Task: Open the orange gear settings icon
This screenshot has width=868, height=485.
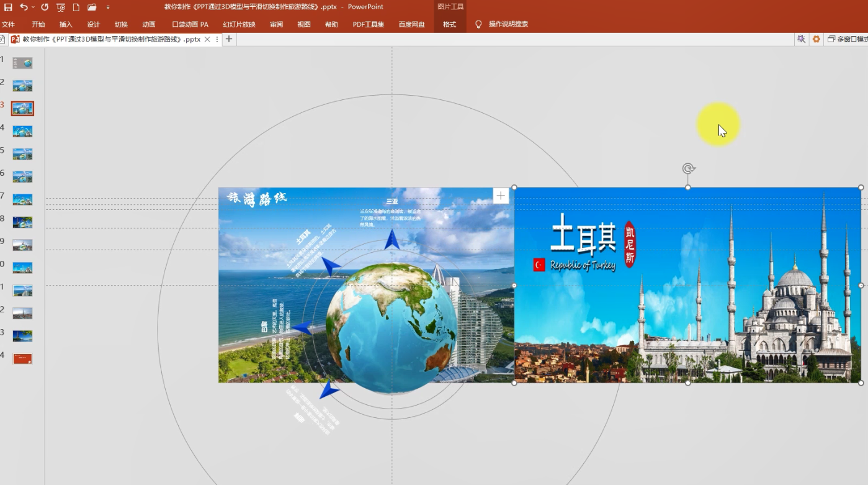Action: (817, 39)
